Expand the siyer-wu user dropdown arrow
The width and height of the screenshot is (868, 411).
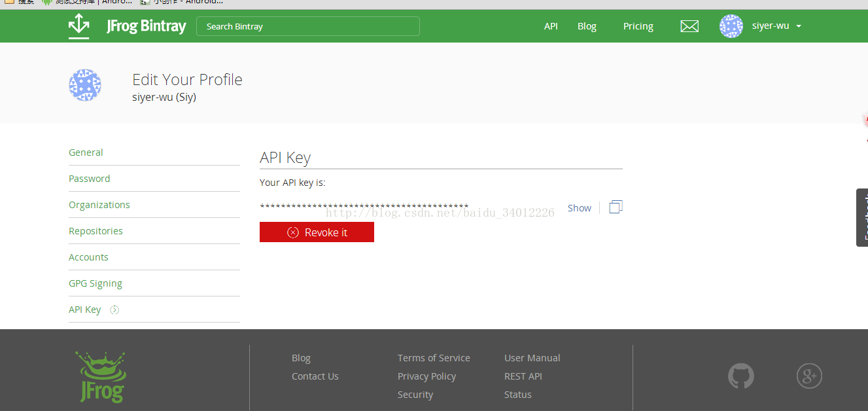click(x=799, y=27)
